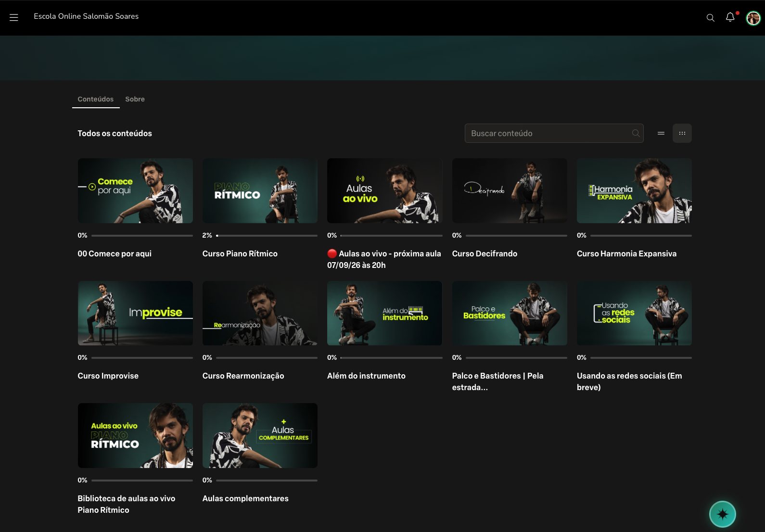Viewport: 765px width, 532px height.
Task: Open the Aulas ao vivo thumbnail
Action: tap(384, 190)
